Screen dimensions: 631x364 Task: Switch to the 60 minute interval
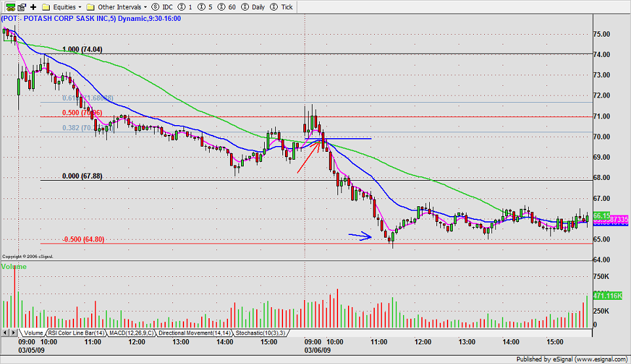coord(227,7)
